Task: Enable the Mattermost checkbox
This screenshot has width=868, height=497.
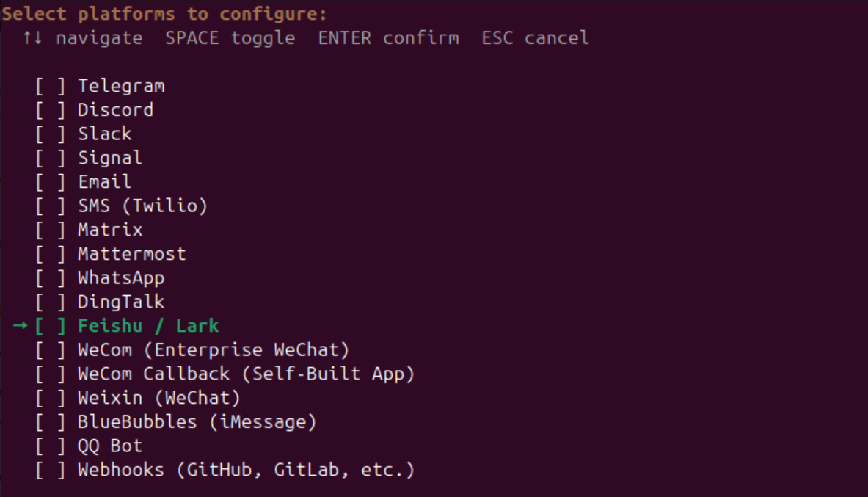Action: point(51,254)
